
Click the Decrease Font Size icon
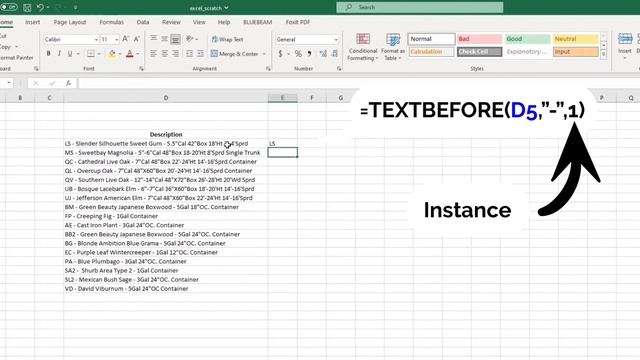[137, 39]
